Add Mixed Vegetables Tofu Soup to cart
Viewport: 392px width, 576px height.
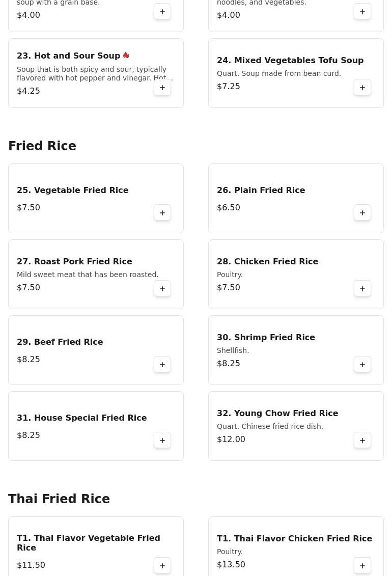362,88
